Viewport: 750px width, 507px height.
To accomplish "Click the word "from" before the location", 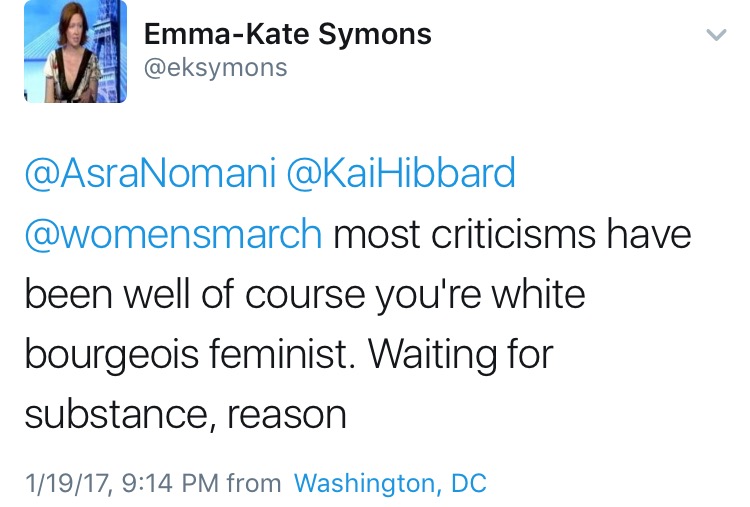I will [x=254, y=484].
